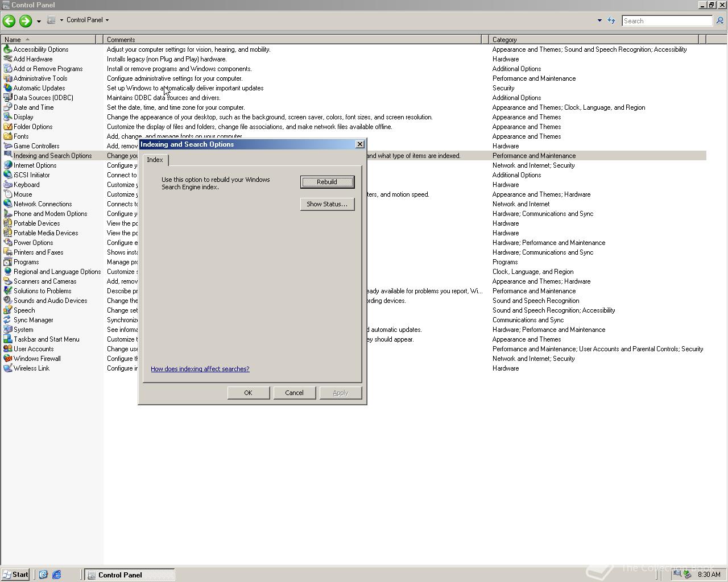Click the Rebuild button
The width and height of the screenshot is (728, 582).
point(327,182)
